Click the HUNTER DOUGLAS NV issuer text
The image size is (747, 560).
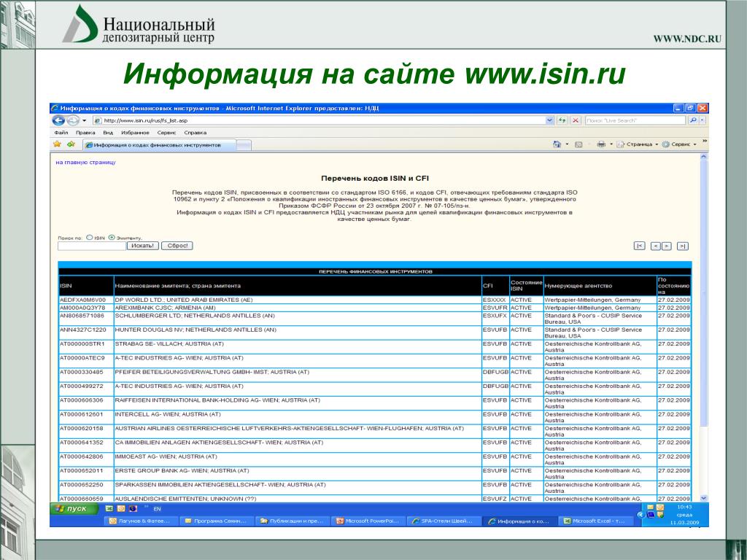[x=196, y=330]
